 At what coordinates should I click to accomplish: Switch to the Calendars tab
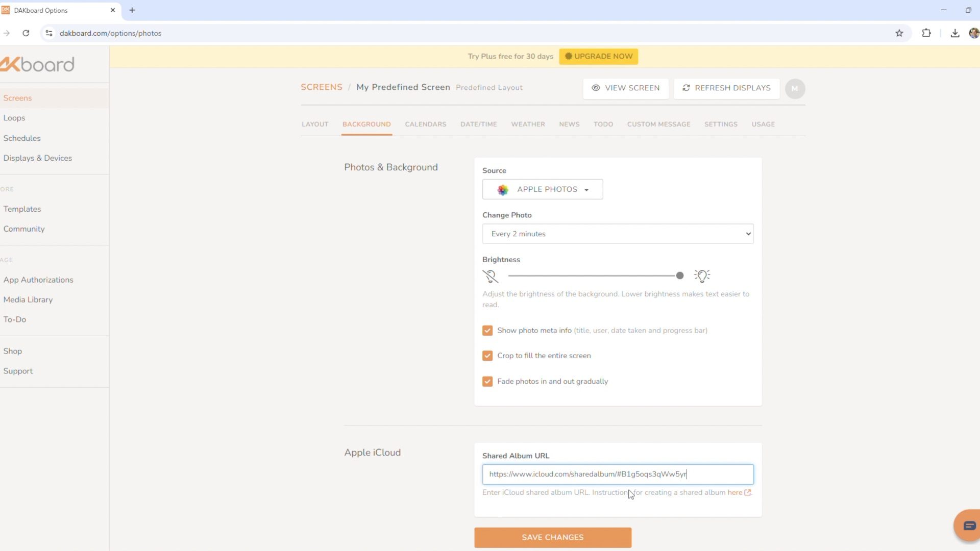click(425, 124)
